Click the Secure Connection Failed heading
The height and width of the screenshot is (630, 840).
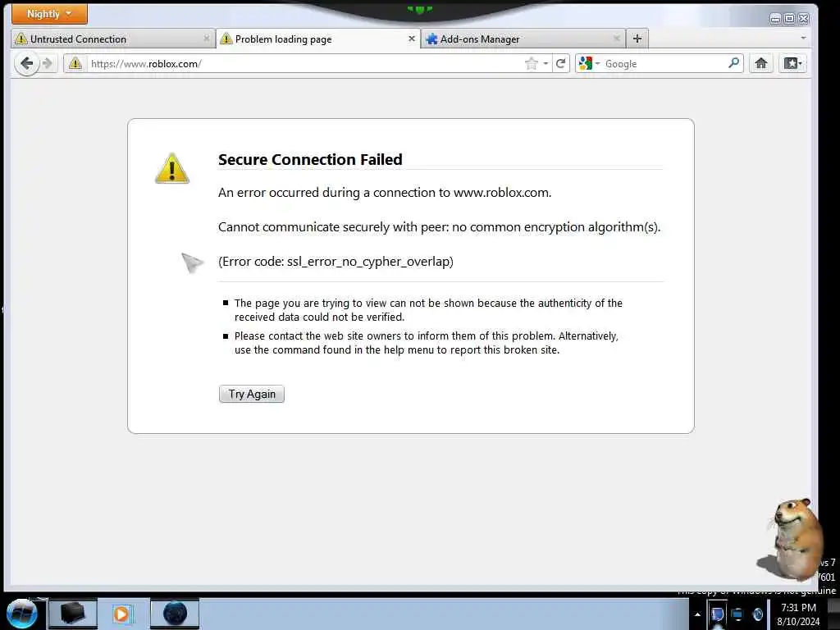tap(310, 160)
